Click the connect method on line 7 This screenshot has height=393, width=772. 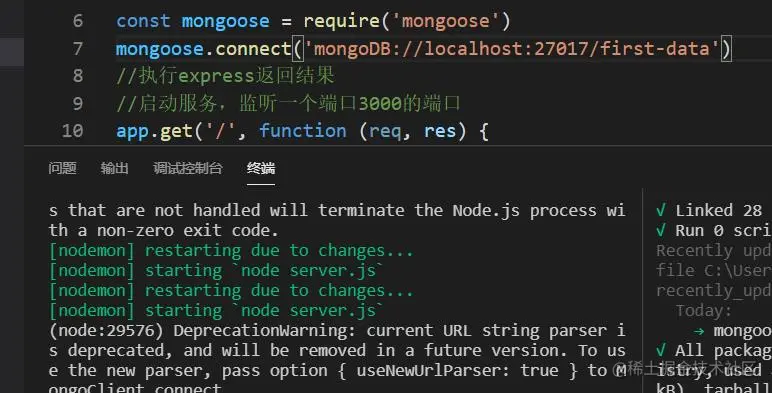point(253,49)
